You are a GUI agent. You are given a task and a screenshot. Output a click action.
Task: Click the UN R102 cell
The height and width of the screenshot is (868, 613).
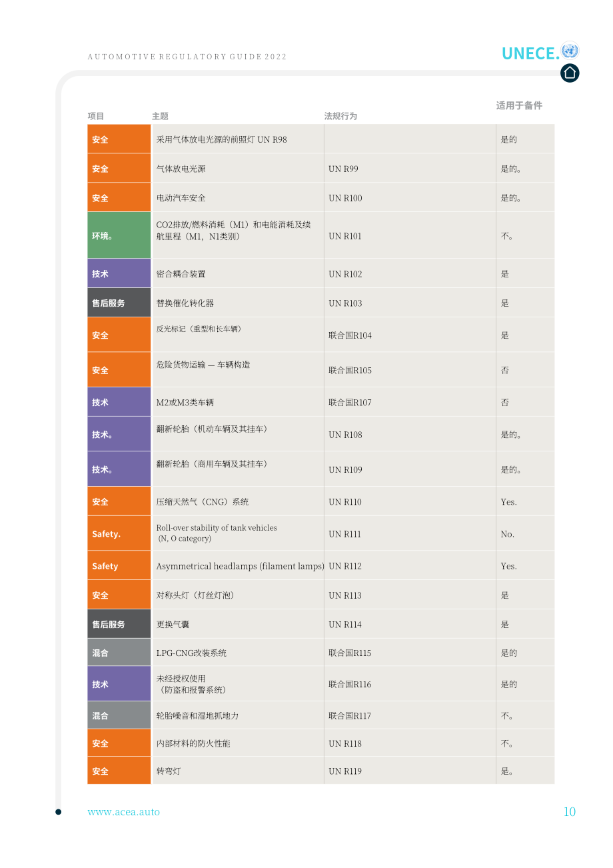pyautogui.click(x=410, y=273)
